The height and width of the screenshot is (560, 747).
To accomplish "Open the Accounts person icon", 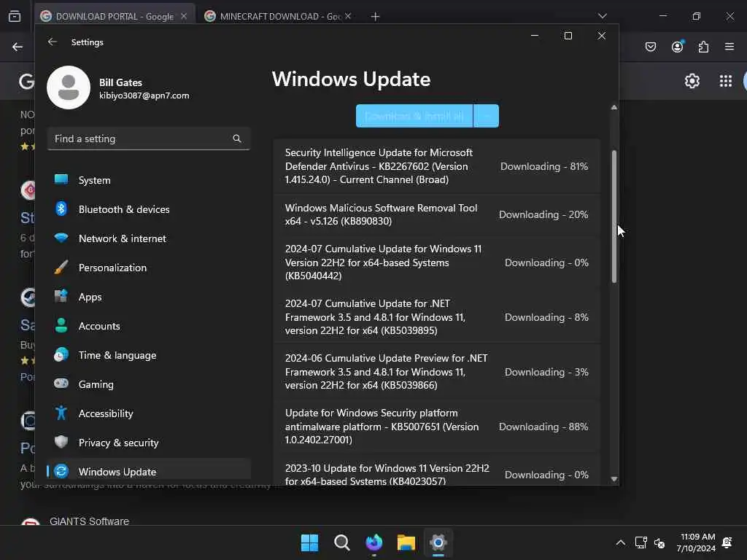I will (61, 325).
